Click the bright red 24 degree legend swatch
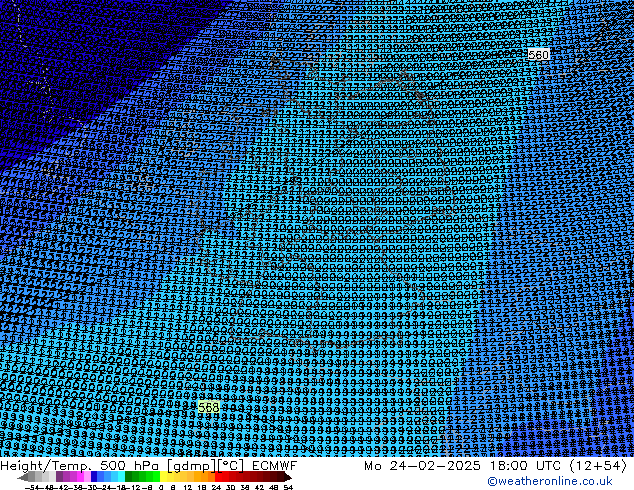Screen dimensions: 634x490 [x=218, y=477]
